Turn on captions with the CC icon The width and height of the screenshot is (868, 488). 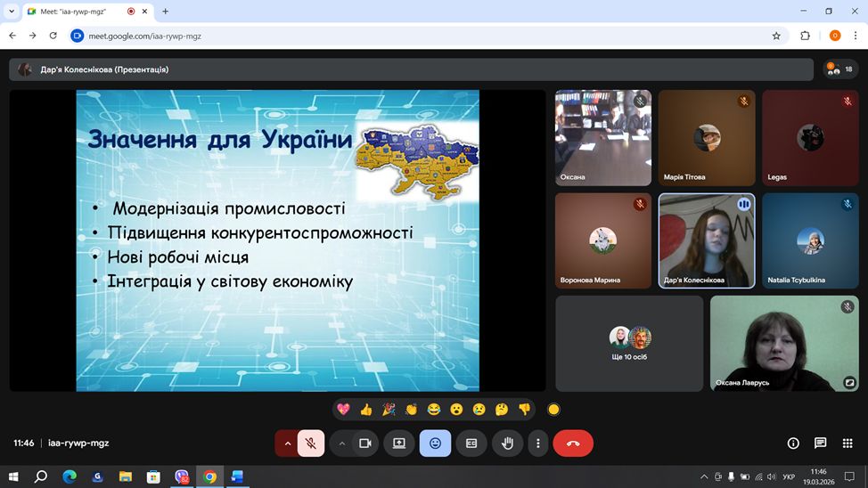471,443
